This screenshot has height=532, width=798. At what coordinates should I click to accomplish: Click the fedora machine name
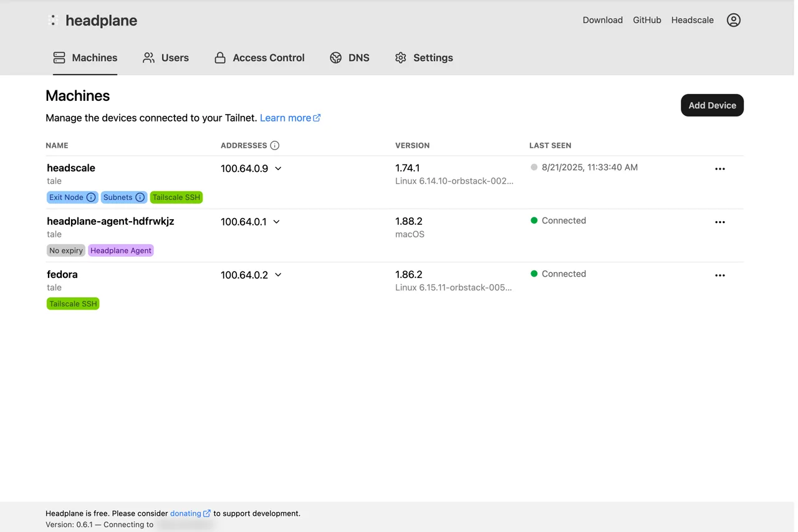tap(62, 274)
